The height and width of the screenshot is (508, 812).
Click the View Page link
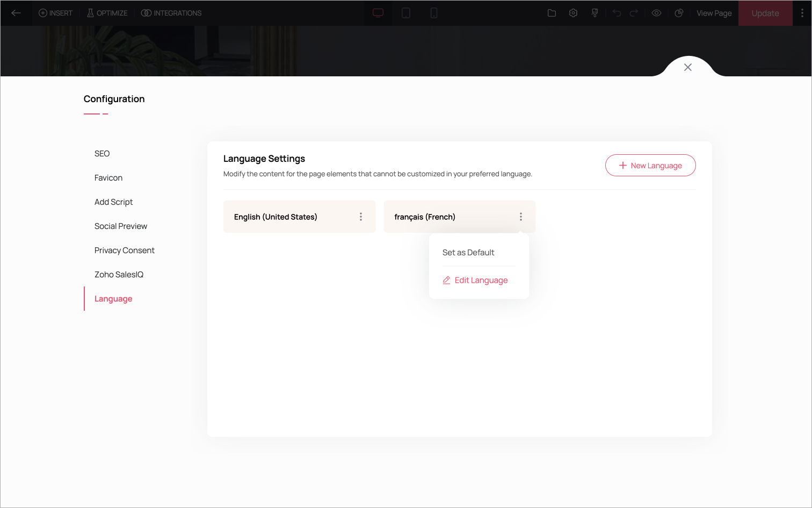[714, 13]
